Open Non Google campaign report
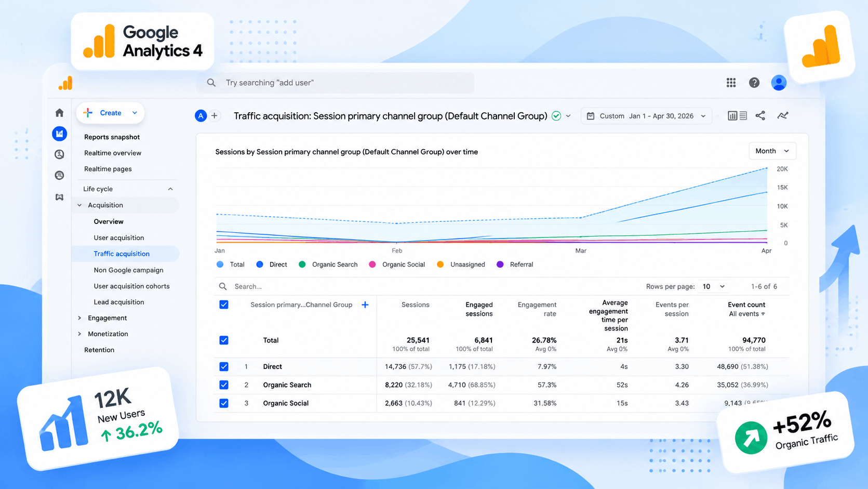This screenshot has height=489, width=868. 128,270
